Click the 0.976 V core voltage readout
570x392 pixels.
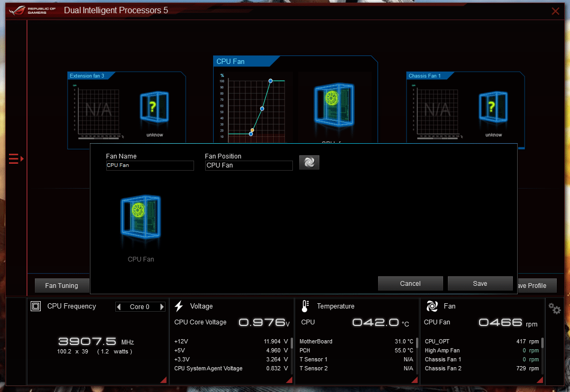tap(264, 323)
